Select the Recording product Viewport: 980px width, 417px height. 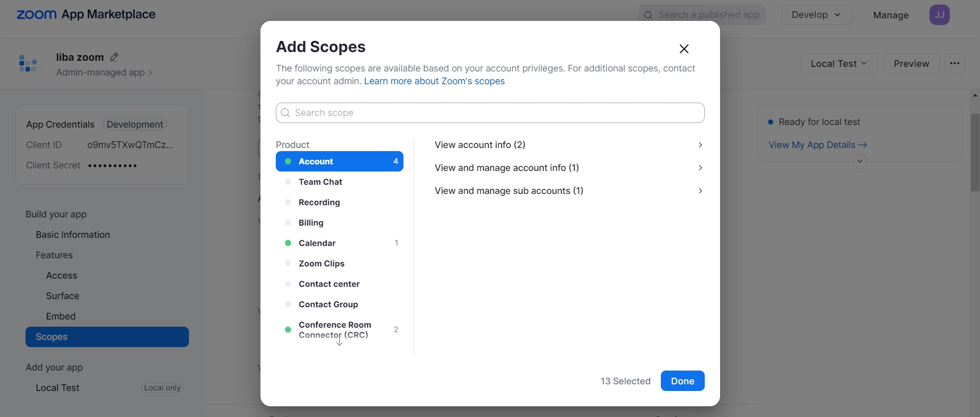(x=340, y=202)
